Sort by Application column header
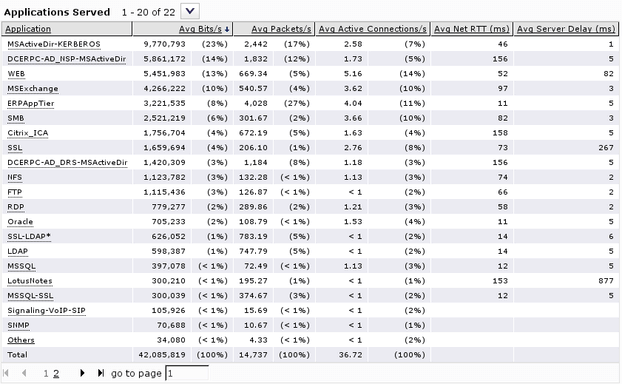The image size is (622, 384). click(x=28, y=29)
